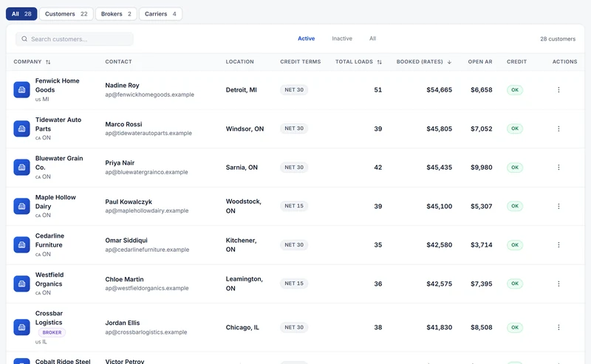Click total loads value 51

[378, 90]
